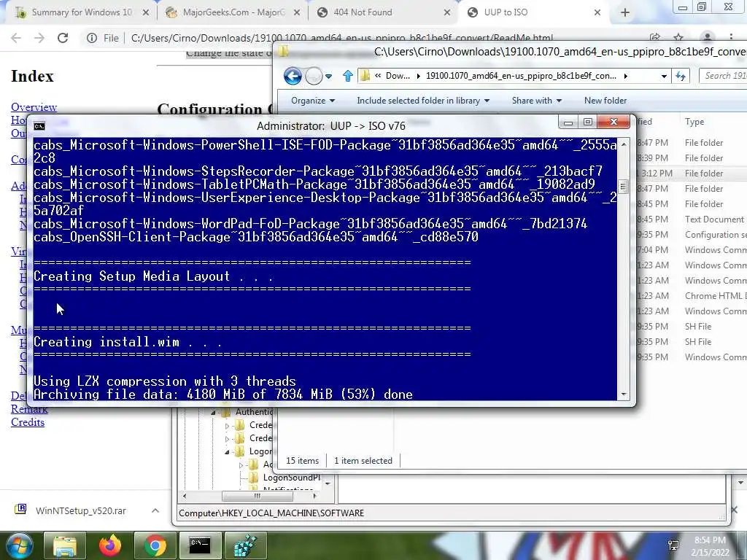The height and width of the screenshot is (560, 747).
Task: Open the Credits link in Index
Action: 28,422
